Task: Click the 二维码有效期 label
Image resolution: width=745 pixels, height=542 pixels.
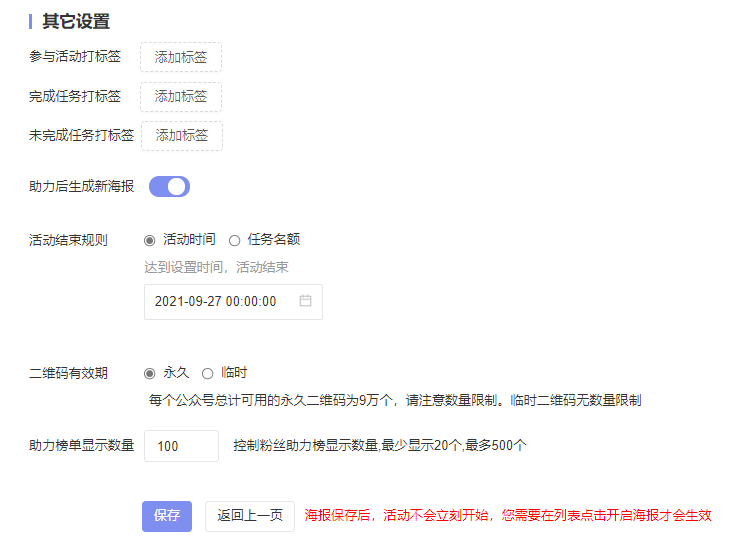Action: [x=69, y=373]
